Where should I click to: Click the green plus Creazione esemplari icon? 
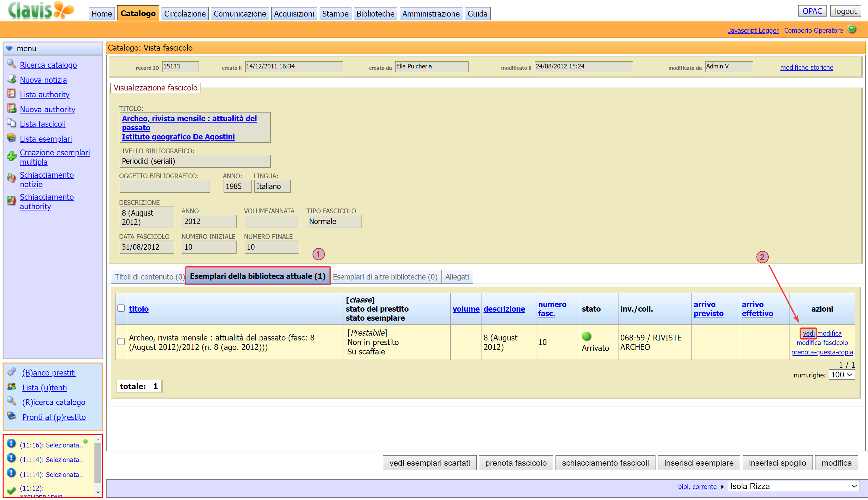pyautogui.click(x=11, y=157)
